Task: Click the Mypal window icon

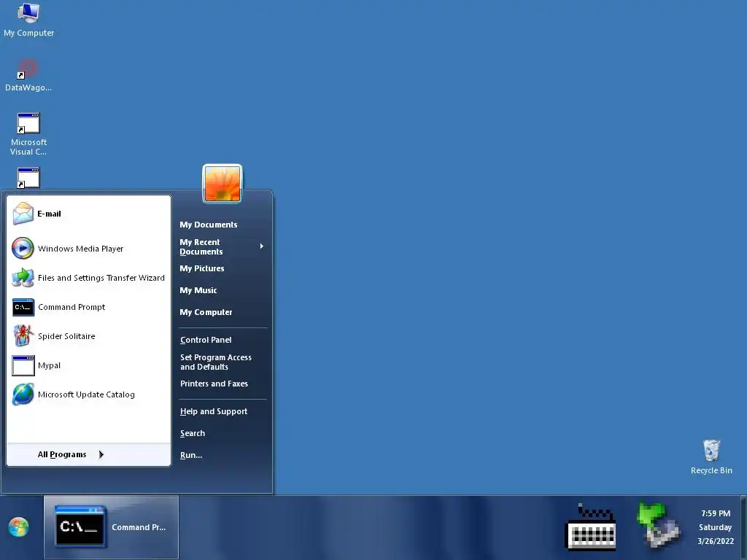Action: pos(23,365)
